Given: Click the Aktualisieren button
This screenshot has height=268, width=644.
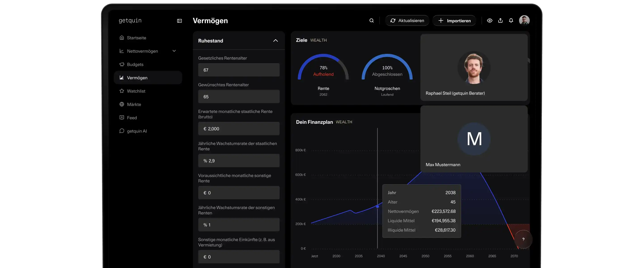Looking at the screenshot, I should 407,21.
